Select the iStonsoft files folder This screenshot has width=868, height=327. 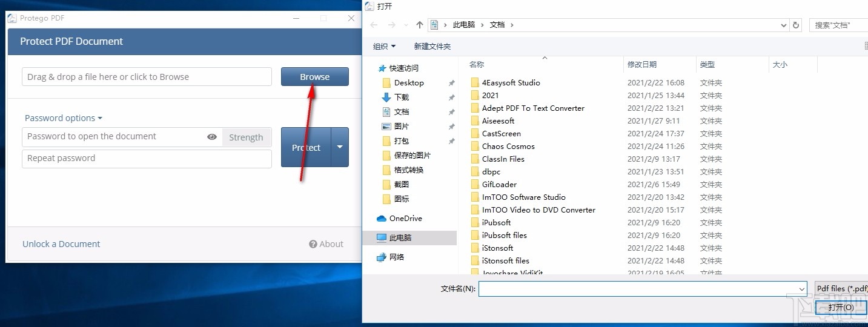[505, 260]
